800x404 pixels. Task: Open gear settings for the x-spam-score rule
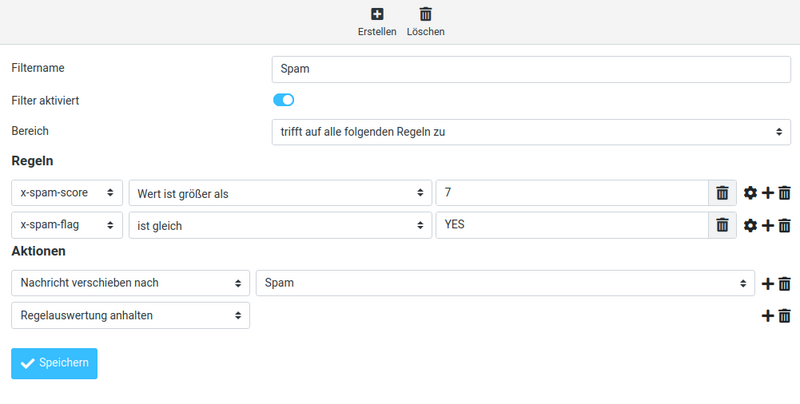coord(750,193)
